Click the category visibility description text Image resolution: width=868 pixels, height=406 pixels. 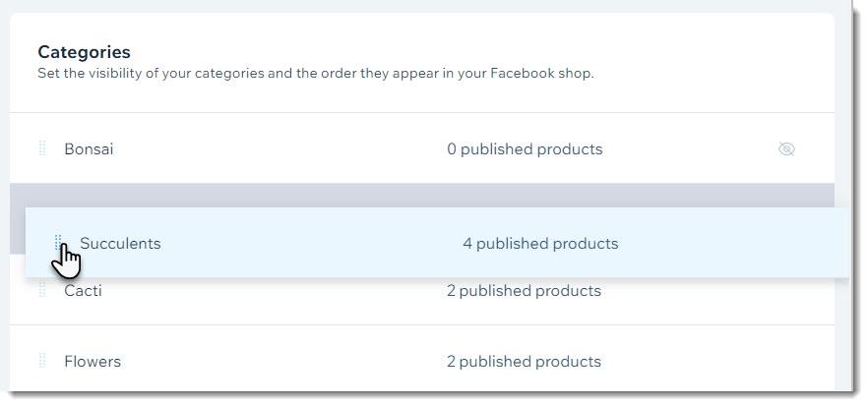point(316,74)
